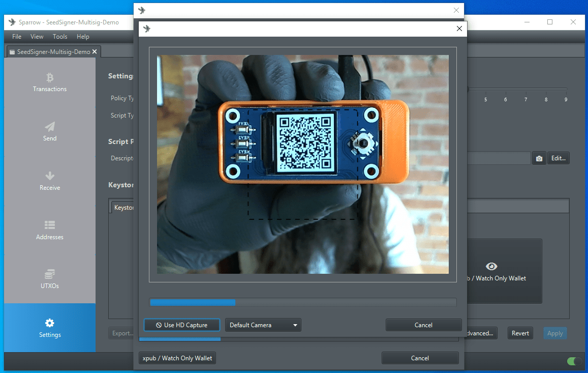Toggle the green connection switch in status bar

(x=574, y=361)
